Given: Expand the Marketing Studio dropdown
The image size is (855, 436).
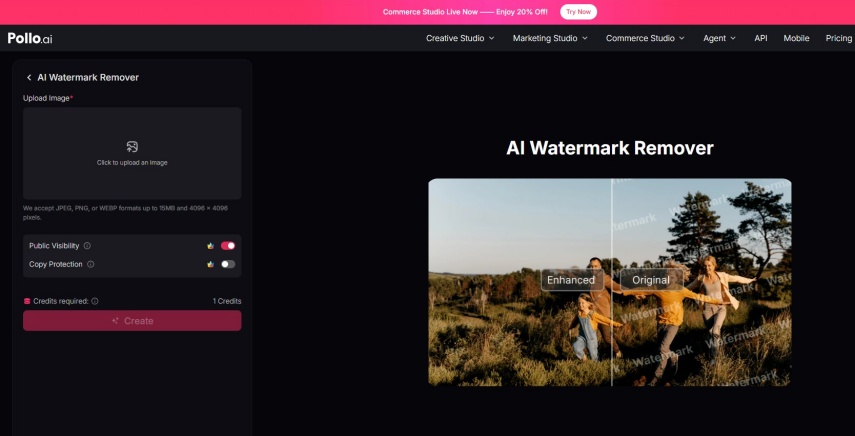Looking at the screenshot, I should tap(550, 38).
